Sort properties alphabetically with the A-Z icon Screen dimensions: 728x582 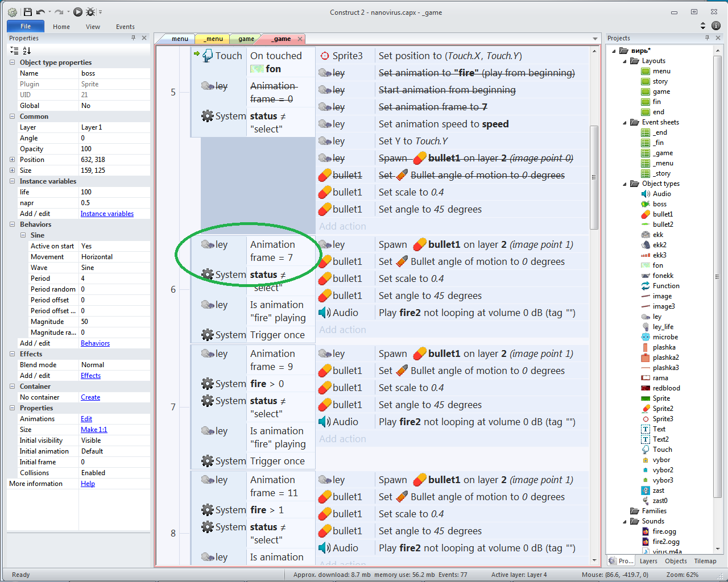click(27, 51)
